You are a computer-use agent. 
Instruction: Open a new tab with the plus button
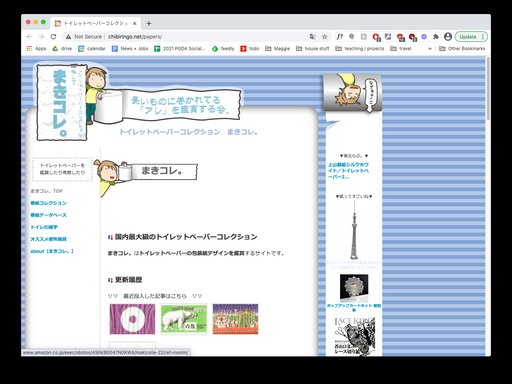(149, 23)
